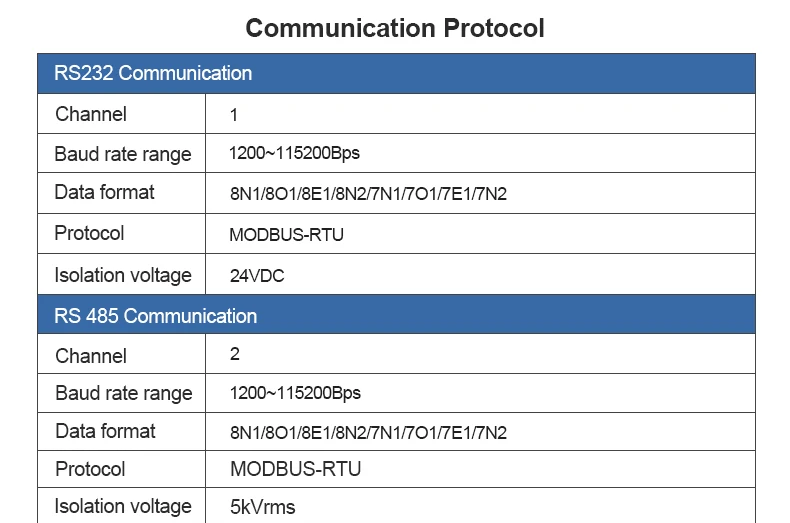Click the RS232 Baud rate range label
790x523 pixels.
pos(123,154)
